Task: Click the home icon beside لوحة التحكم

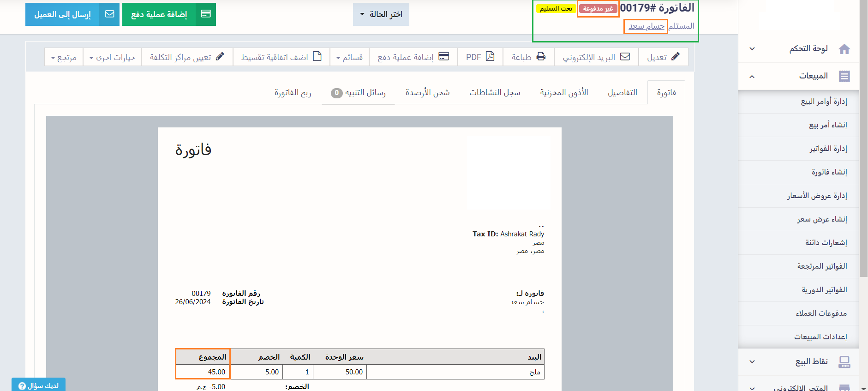Action: (844, 49)
